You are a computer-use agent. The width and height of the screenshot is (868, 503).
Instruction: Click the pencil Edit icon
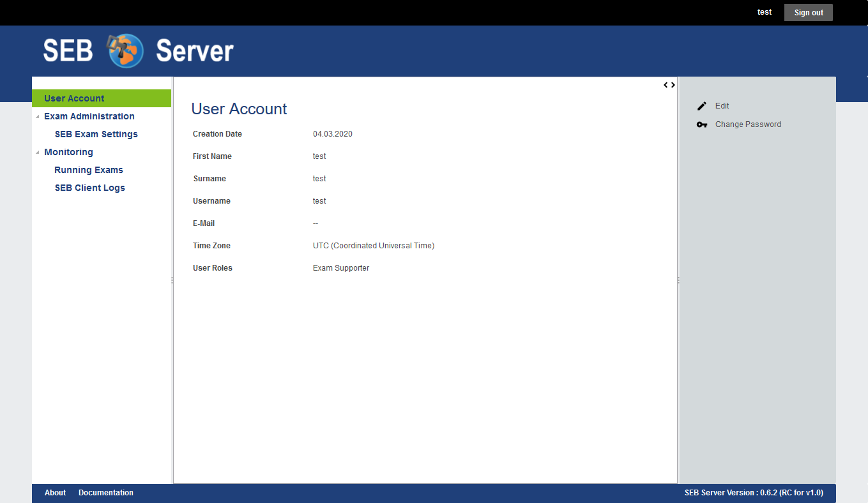point(702,106)
